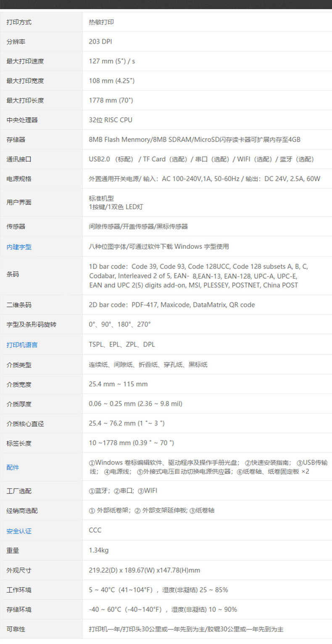Click the value 热敏打印
This screenshot has width=332, height=644.
tap(101, 22)
